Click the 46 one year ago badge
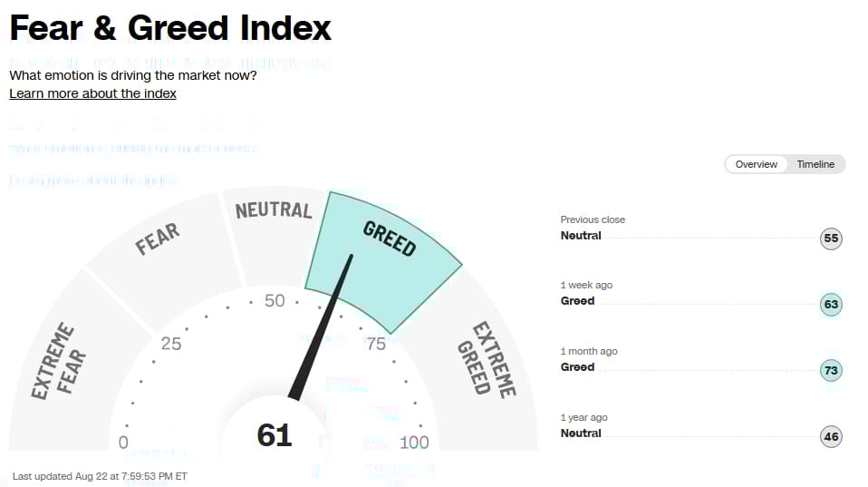Image resolution: width=868 pixels, height=487 pixels. 830,436
